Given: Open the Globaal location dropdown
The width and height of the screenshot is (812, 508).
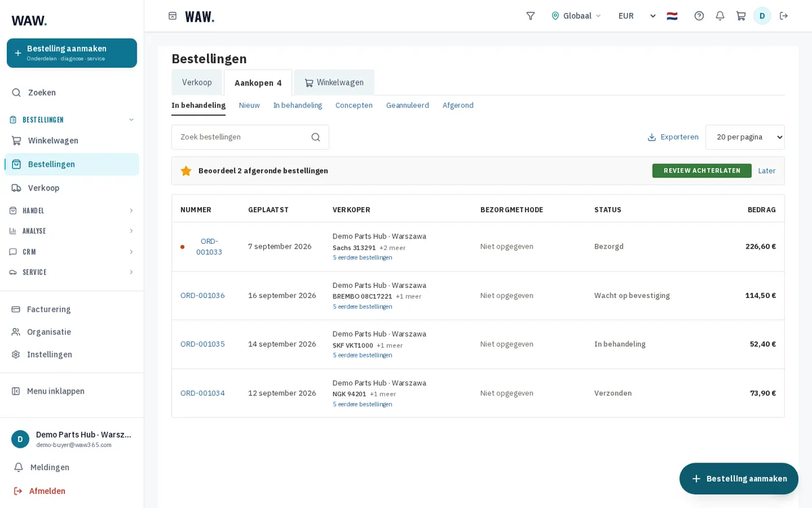Looking at the screenshot, I should (x=576, y=16).
